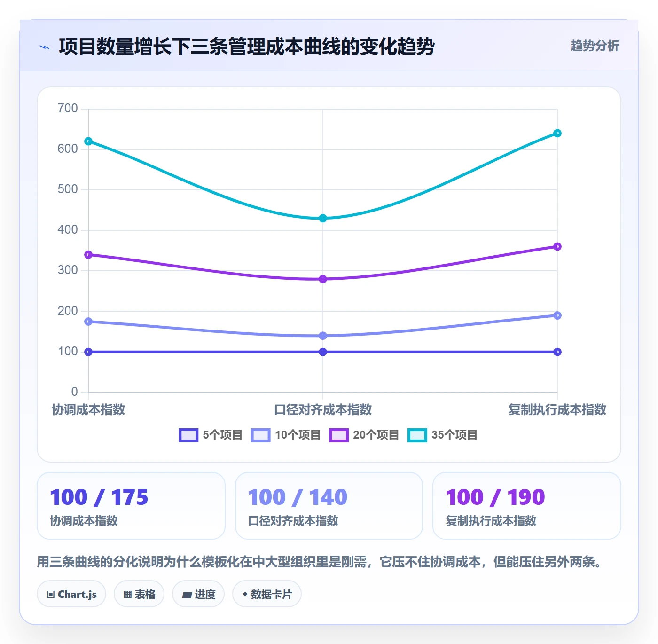The width and height of the screenshot is (658, 644).
Task: Open the 100 / 175 协调成本指数 card
Action: [131, 506]
